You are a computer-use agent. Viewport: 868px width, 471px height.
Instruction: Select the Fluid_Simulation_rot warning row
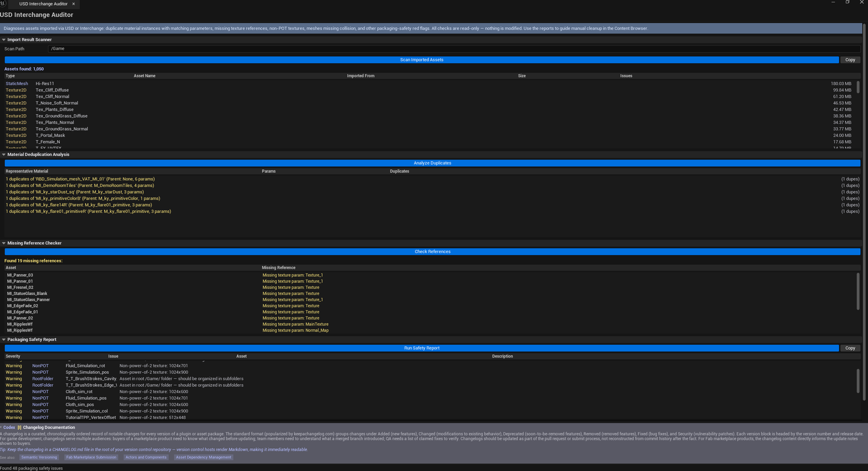pyautogui.click(x=430, y=366)
